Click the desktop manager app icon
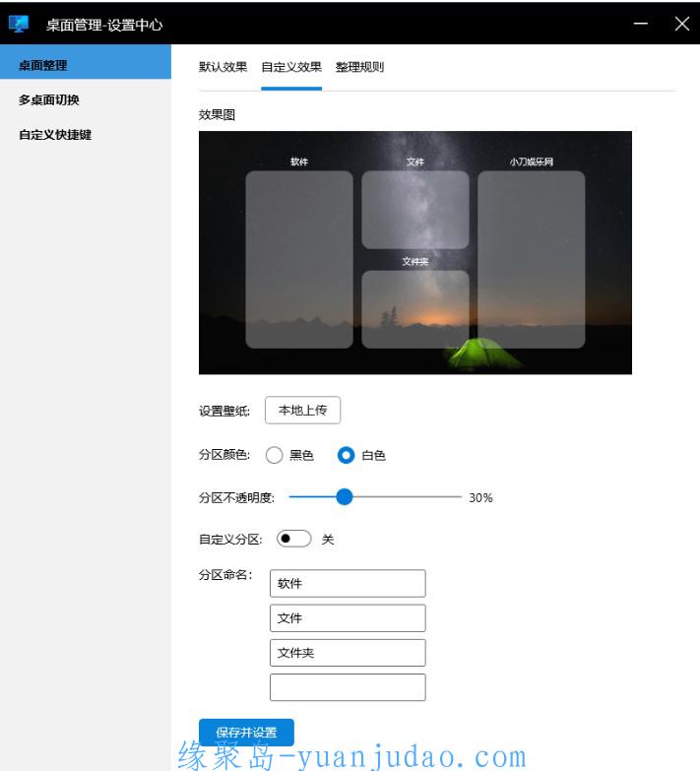This screenshot has height=771, width=700. [x=19, y=24]
